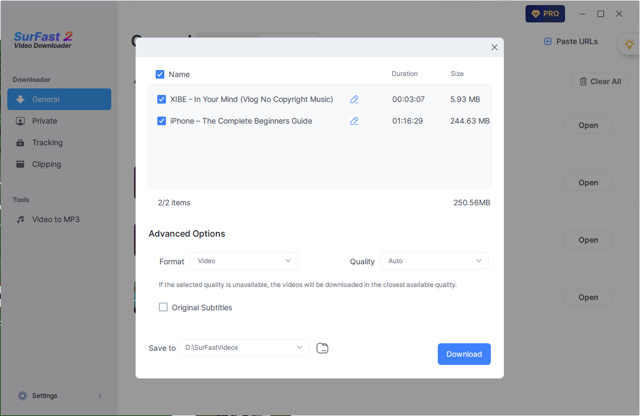The height and width of the screenshot is (416, 640).
Task: Expand the Format dropdown set to Video
Action: coord(244,261)
